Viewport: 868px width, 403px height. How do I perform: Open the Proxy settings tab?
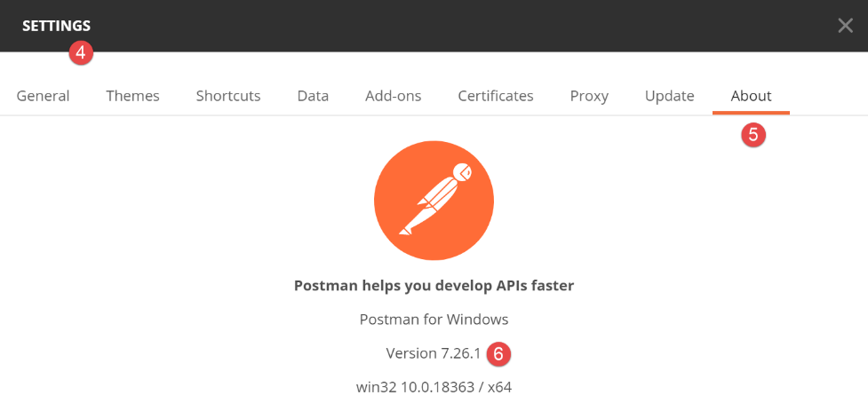pos(589,96)
